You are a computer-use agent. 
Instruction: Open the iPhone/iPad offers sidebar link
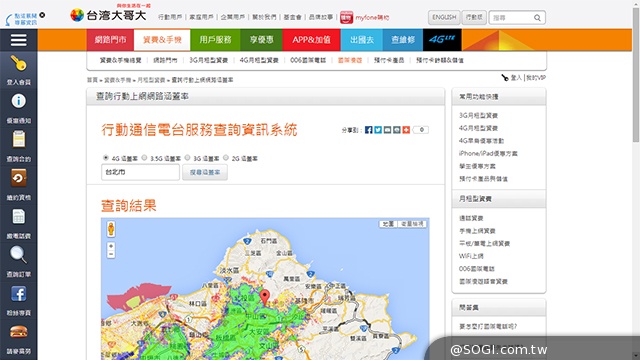488,153
